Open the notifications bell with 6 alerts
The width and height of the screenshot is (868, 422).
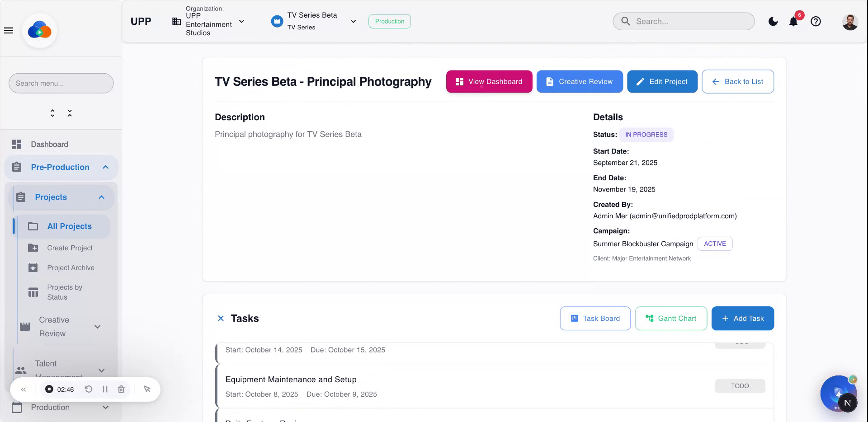click(793, 21)
